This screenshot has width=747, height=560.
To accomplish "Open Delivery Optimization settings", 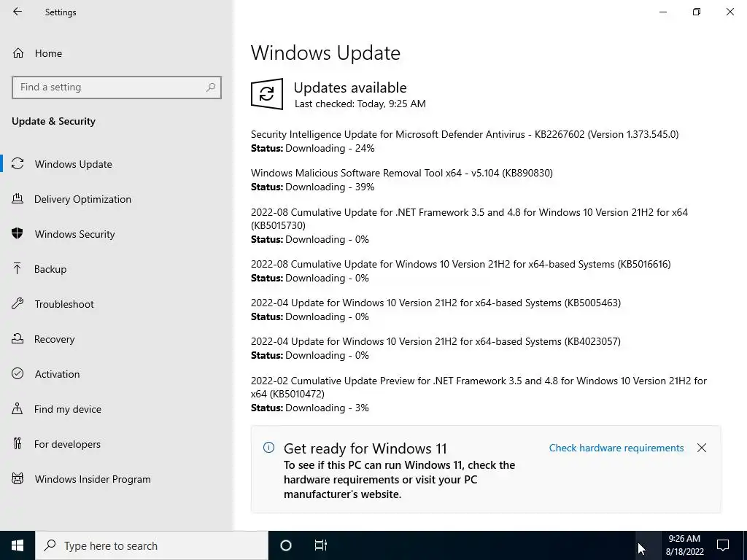I will [82, 199].
